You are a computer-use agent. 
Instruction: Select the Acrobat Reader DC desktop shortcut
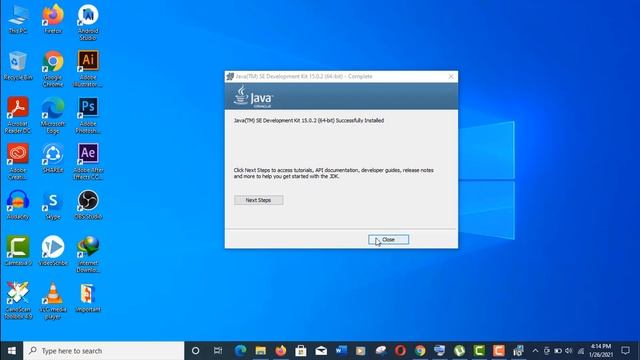click(18, 116)
